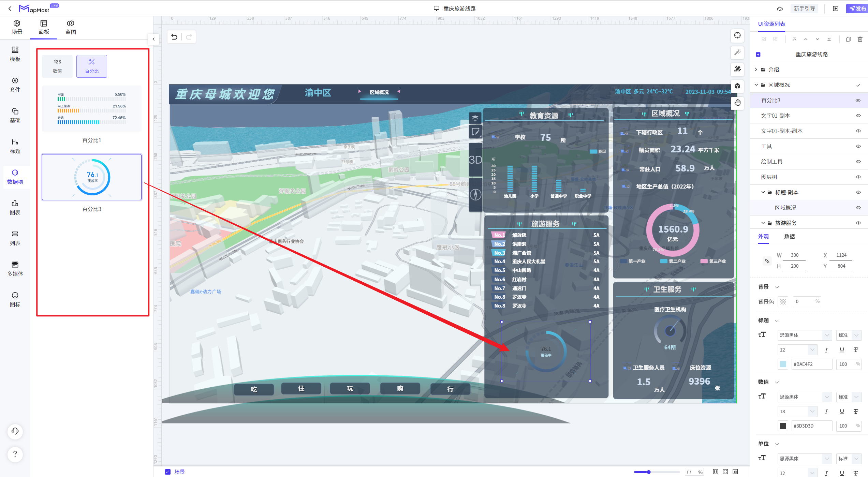Select the 百分比1 component thumbnail
Screen dimensions: 868x477
pyautogui.click(x=92, y=108)
